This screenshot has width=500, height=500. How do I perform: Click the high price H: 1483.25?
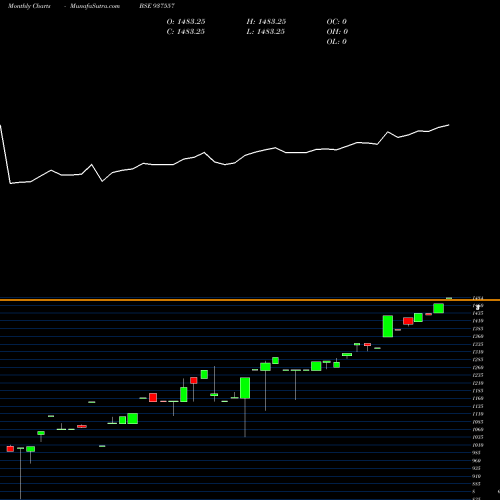(x=266, y=22)
